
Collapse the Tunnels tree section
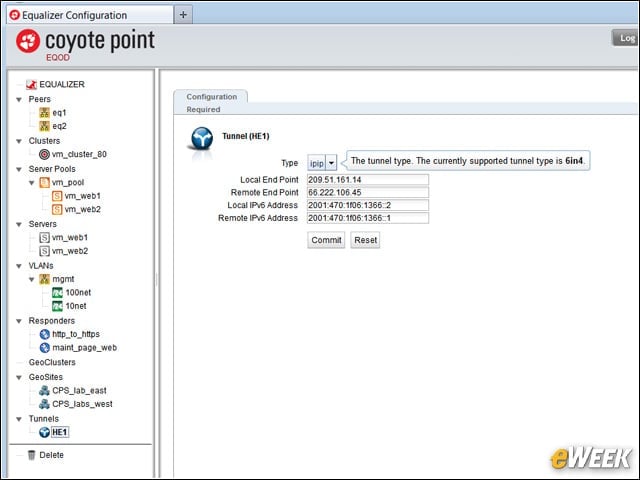pyautogui.click(x=19, y=419)
